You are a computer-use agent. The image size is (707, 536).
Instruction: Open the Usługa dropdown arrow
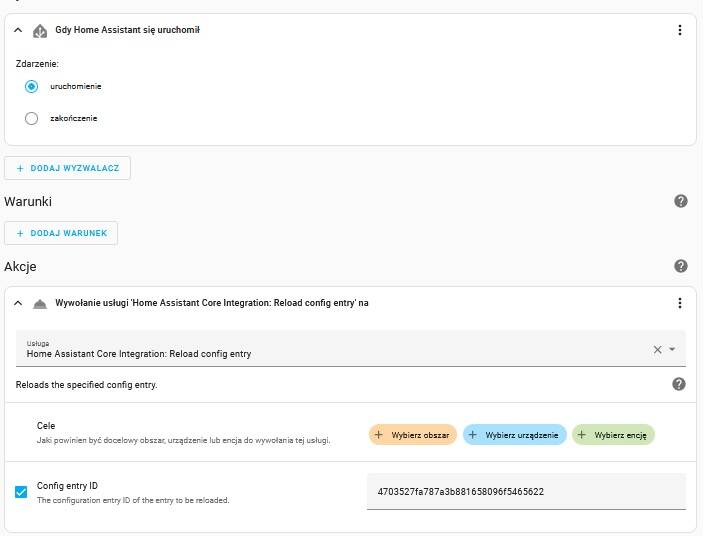[x=672, y=349]
